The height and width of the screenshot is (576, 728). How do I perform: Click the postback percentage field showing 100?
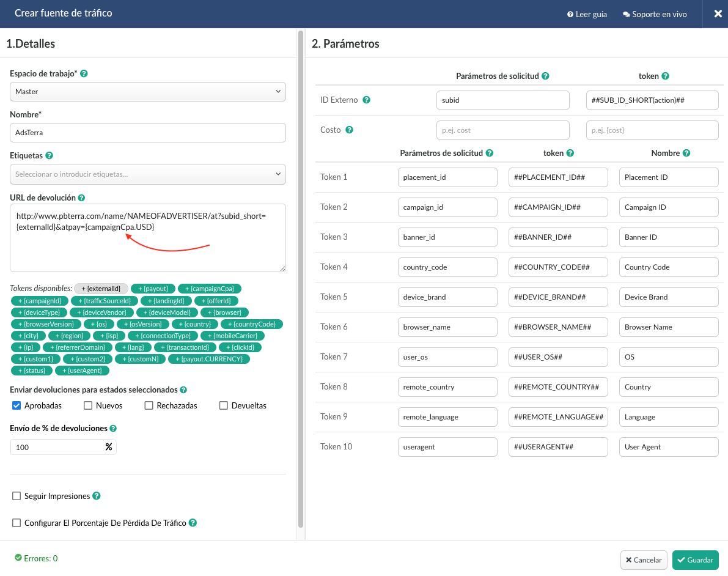(63, 447)
